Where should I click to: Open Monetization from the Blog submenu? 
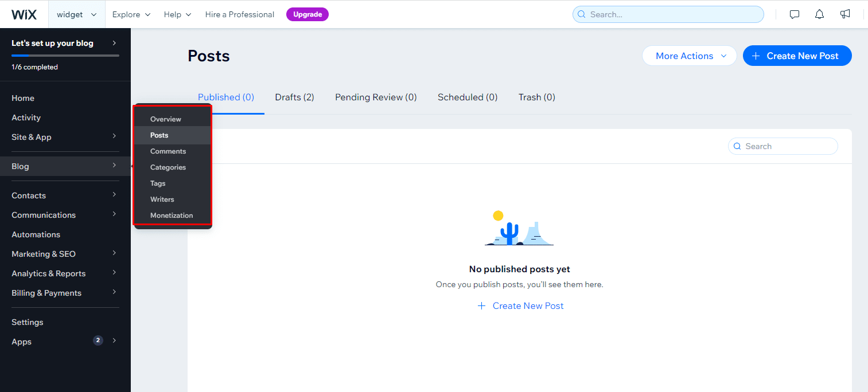tap(172, 215)
